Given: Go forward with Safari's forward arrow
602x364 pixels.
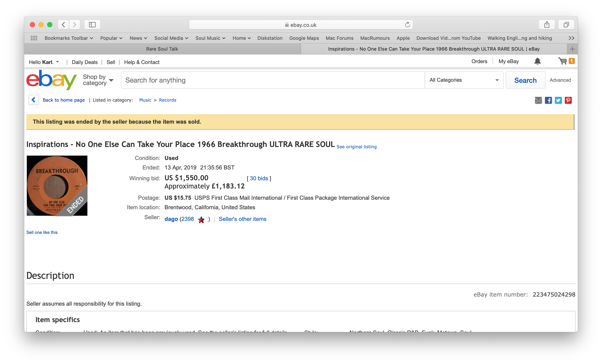Looking at the screenshot, I should pos(75,25).
